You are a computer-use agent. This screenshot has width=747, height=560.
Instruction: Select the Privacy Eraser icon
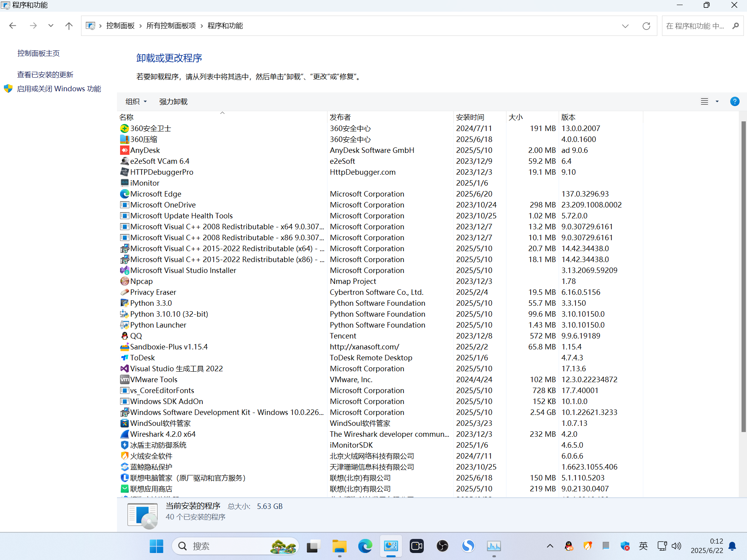[124, 292]
